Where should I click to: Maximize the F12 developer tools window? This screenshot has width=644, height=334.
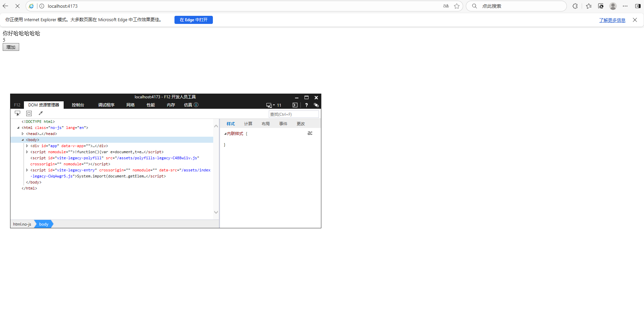pyautogui.click(x=307, y=98)
